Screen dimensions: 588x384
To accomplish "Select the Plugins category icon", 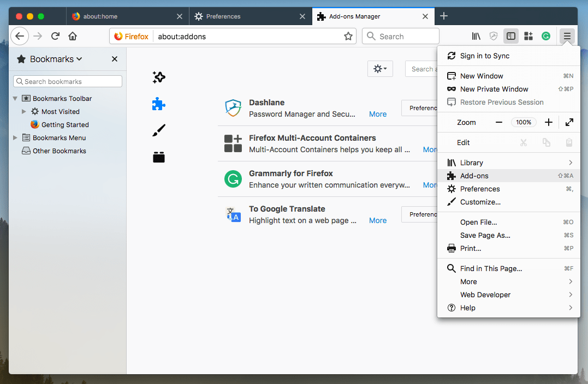I will [x=159, y=157].
